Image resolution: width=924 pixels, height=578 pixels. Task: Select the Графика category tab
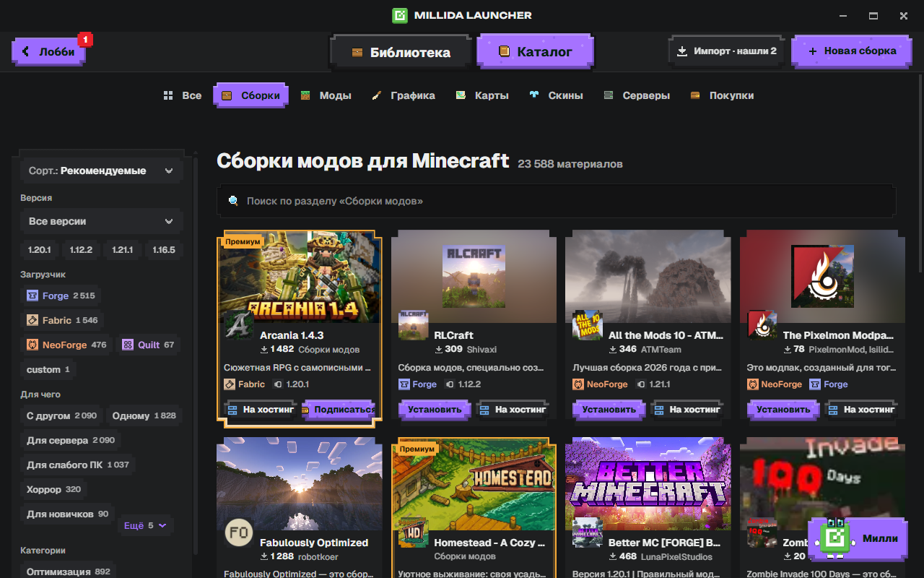click(x=404, y=95)
